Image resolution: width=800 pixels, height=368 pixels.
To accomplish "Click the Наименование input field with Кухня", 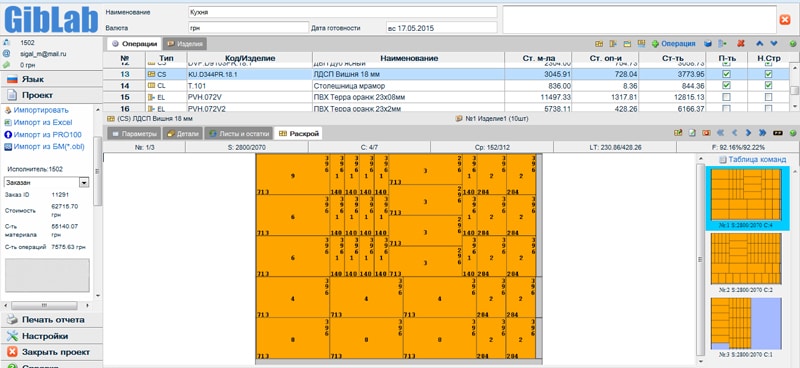I will (342, 12).
